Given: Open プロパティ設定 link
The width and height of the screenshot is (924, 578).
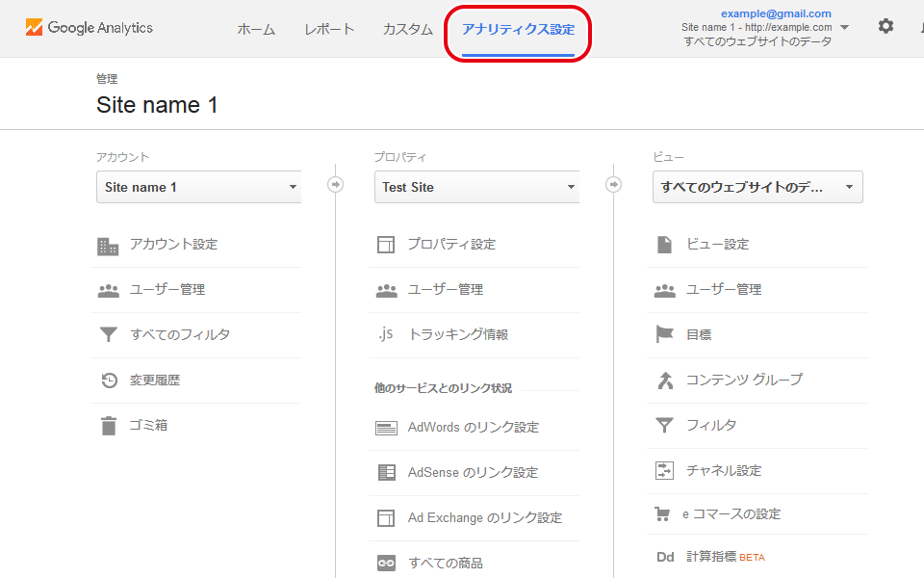Looking at the screenshot, I should (452, 244).
